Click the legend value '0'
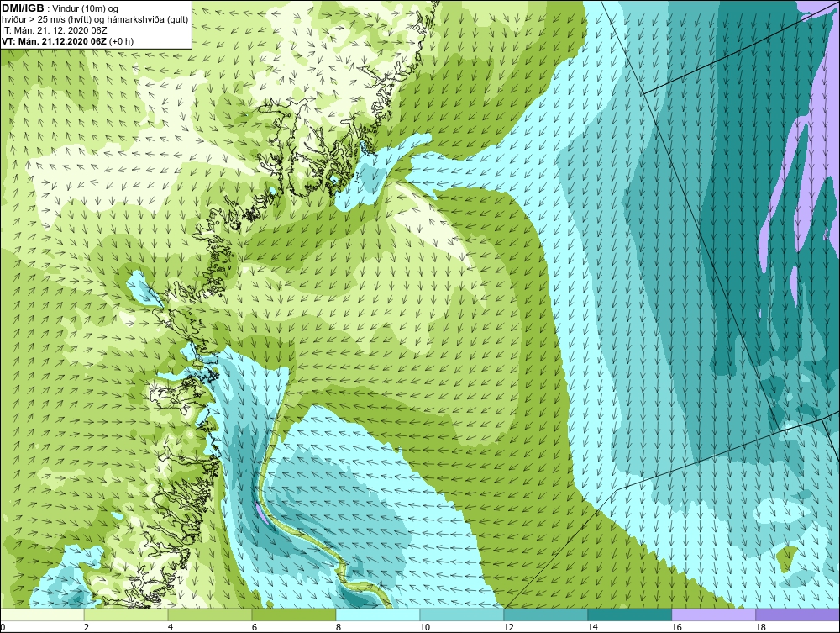This screenshot has height=633, width=840. click(3, 627)
